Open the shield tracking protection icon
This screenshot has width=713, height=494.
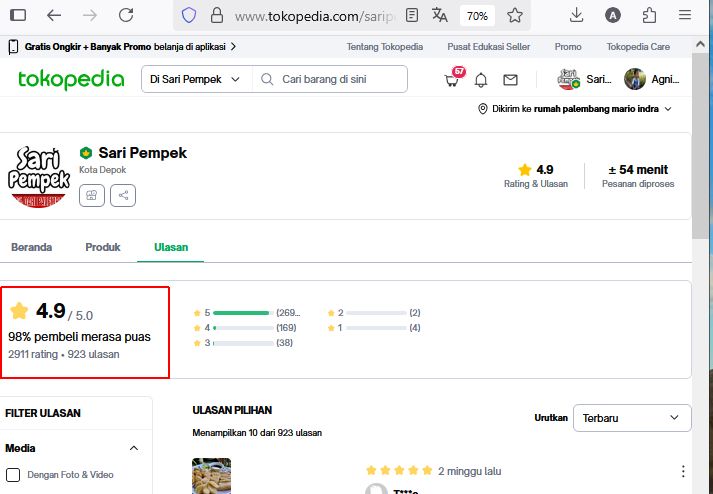click(189, 15)
